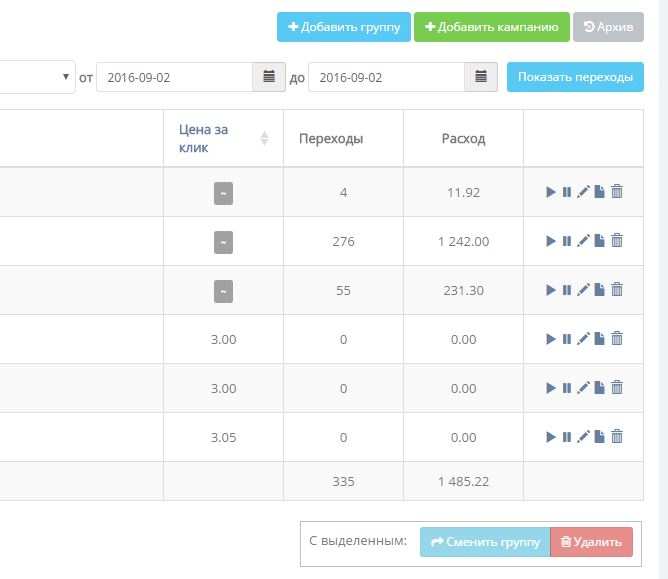The height and width of the screenshot is (579, 668).
Task: Click the Добавить кампанию button
Action: click(492, 27)
